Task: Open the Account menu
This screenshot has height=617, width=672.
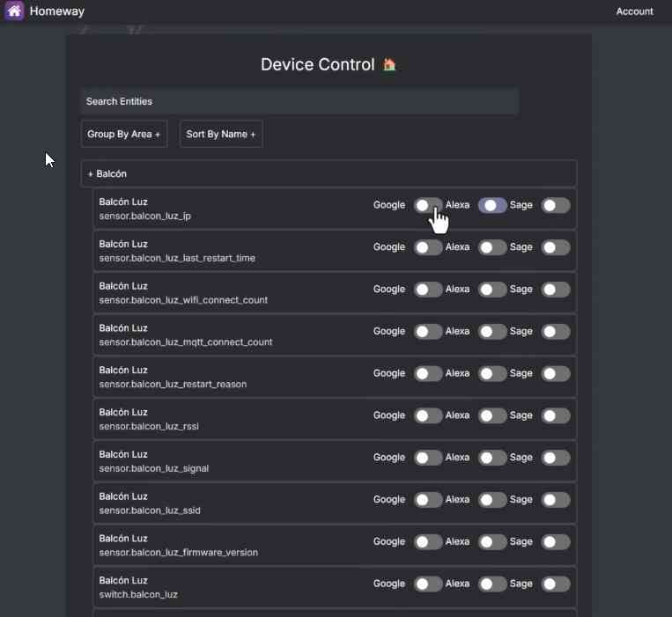Action: pyautogui.click(x=634, y=11)
